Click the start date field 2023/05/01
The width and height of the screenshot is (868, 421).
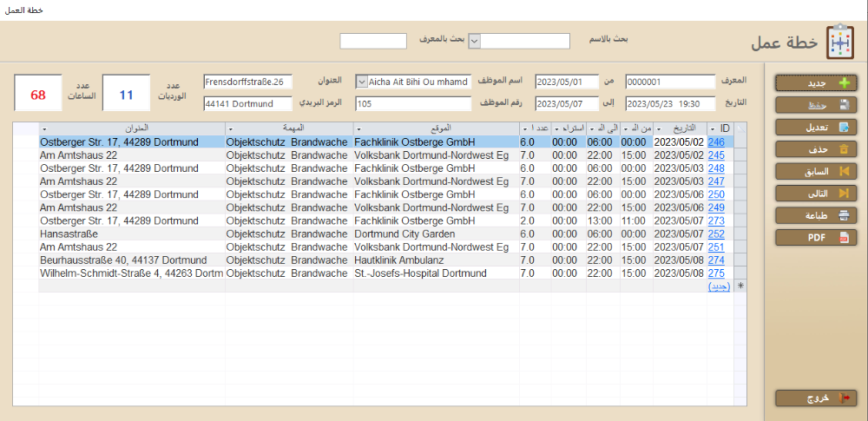(568, 82)
